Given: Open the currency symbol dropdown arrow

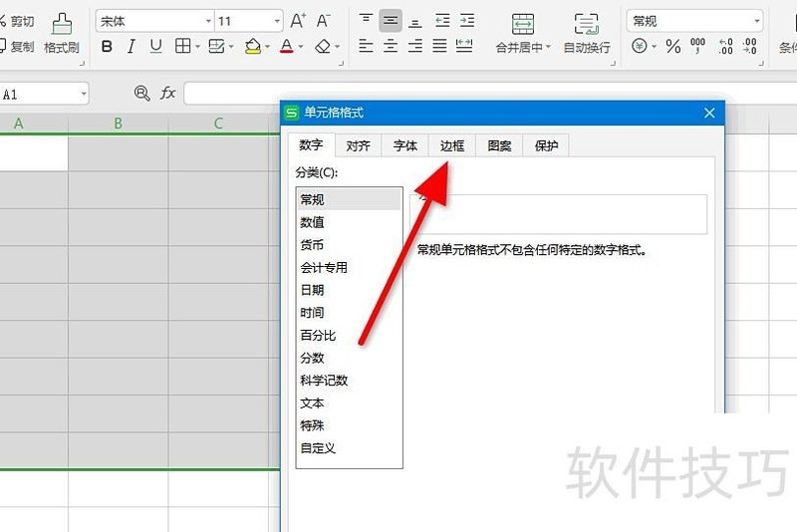Looking at the screenshot, I should (655, 47).
